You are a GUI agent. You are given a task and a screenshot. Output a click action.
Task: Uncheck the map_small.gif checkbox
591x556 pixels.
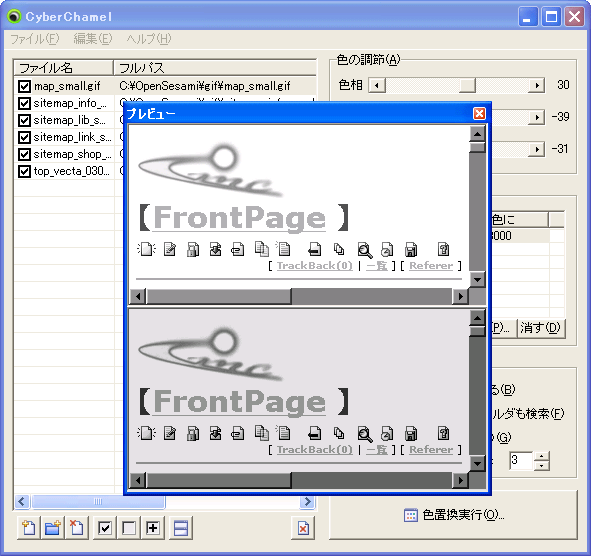24,86
